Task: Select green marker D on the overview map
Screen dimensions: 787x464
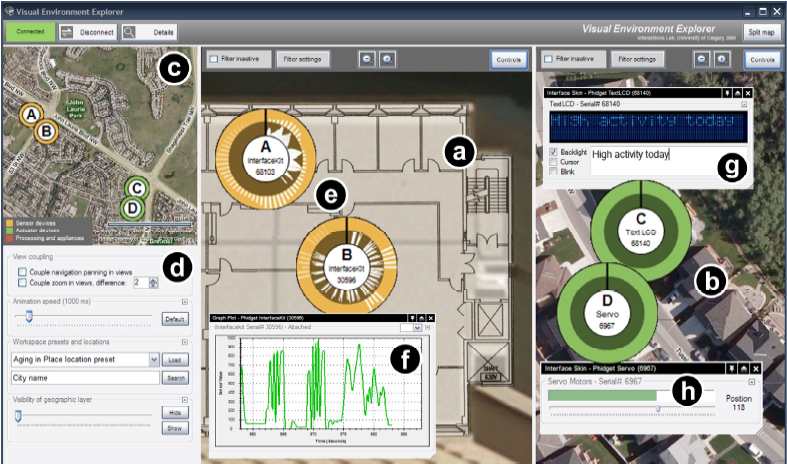Action: [133, 208]
